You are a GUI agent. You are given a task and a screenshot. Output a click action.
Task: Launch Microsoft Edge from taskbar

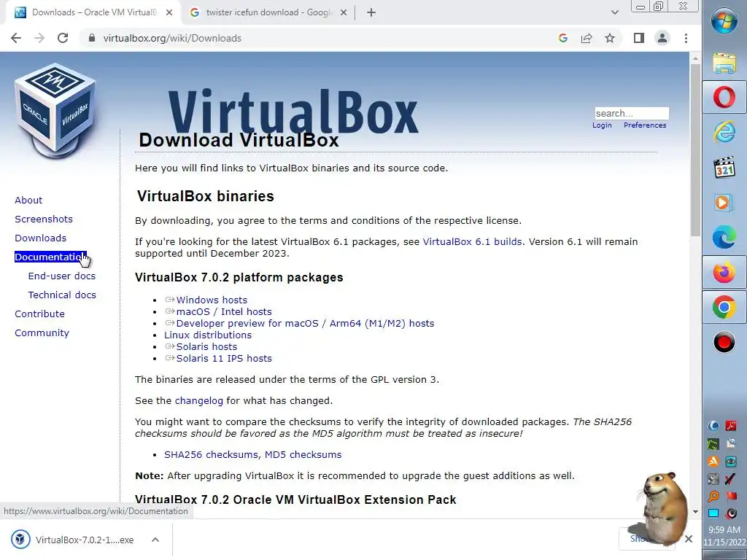click(724, 237)
